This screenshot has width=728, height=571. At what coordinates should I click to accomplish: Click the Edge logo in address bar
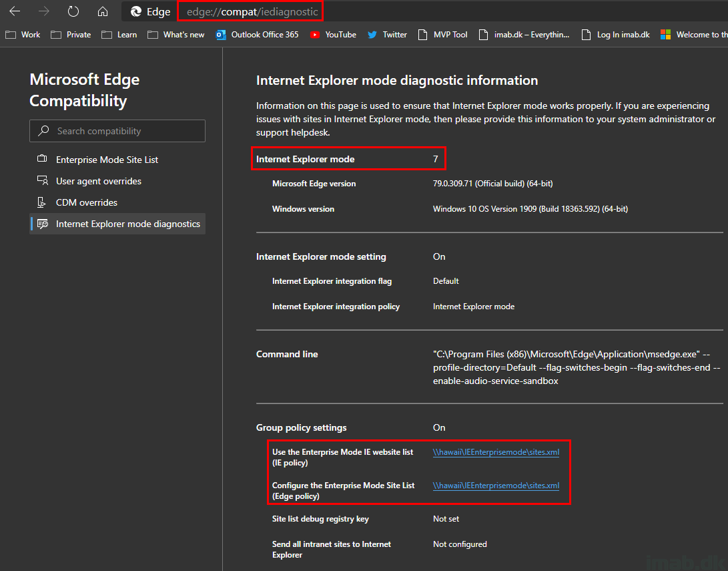pos(137,11)
